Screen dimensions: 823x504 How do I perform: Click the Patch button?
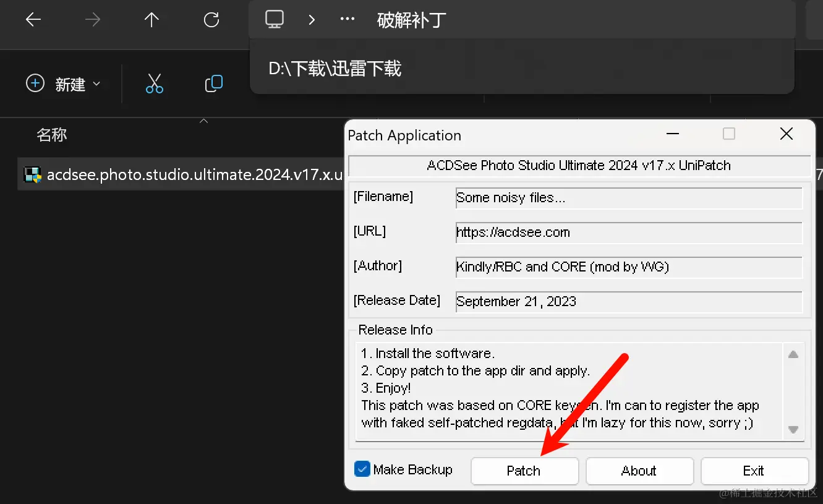pos(524,471)
